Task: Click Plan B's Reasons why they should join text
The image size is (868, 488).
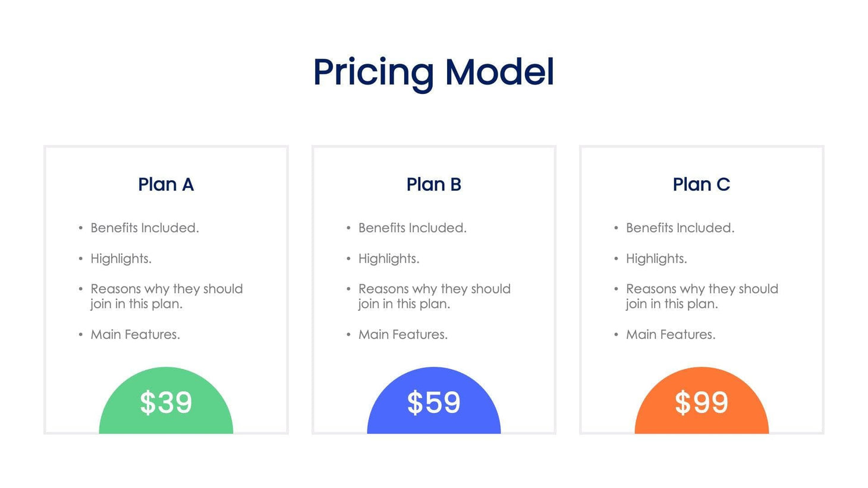Action: point(434,296)
